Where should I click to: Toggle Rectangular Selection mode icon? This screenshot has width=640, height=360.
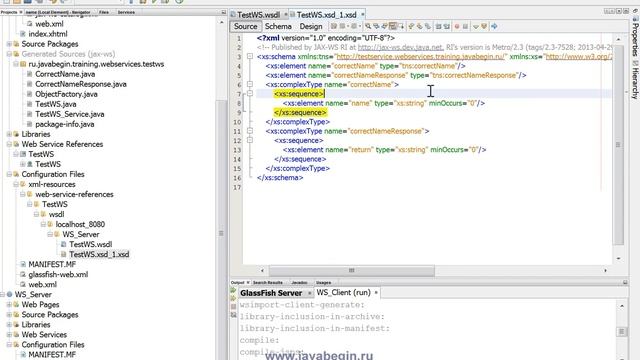401,26
